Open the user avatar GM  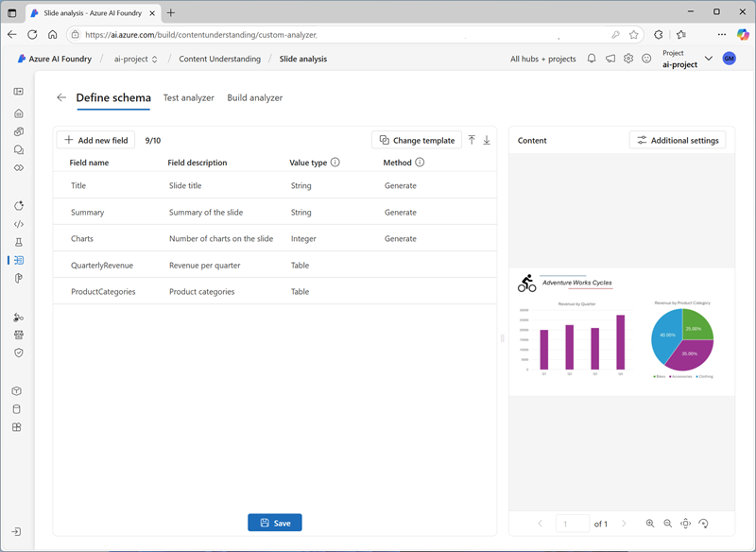(x=729, y=59)
